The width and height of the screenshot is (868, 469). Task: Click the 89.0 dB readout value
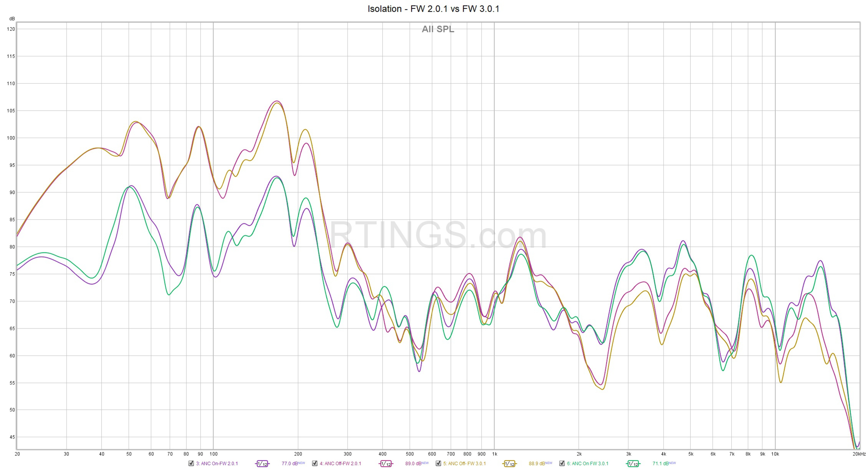[x=413, y=464]
